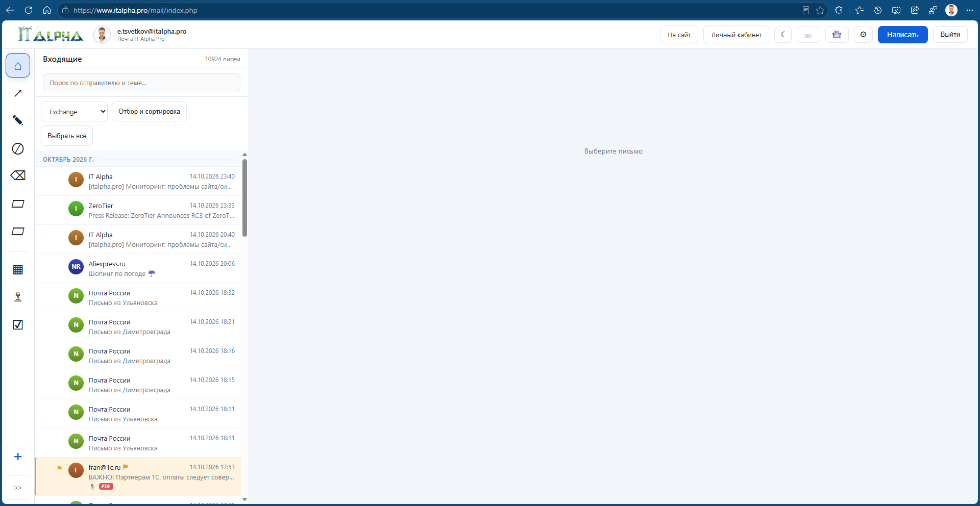Click the user avatar next to e.tsvetkov@italpha.pro
The width and height of the screenshot is (980, 506).
pos(102,35)
